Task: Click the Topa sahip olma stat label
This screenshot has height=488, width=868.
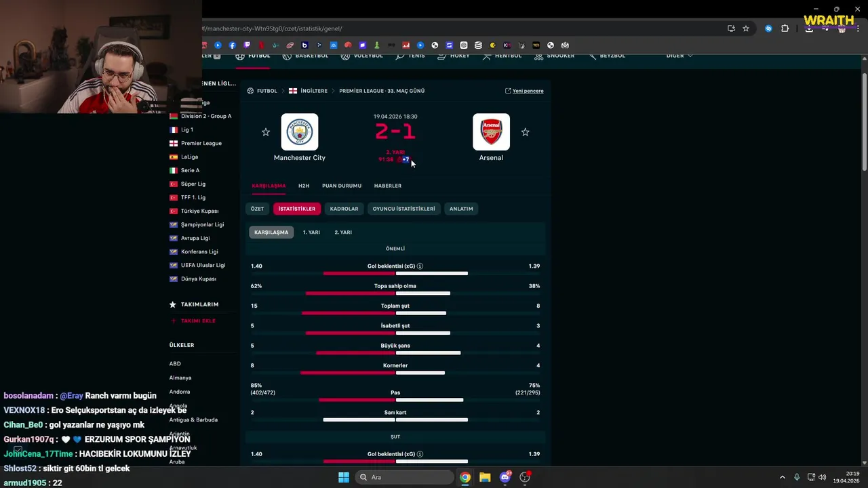Action: click(395, 286)
